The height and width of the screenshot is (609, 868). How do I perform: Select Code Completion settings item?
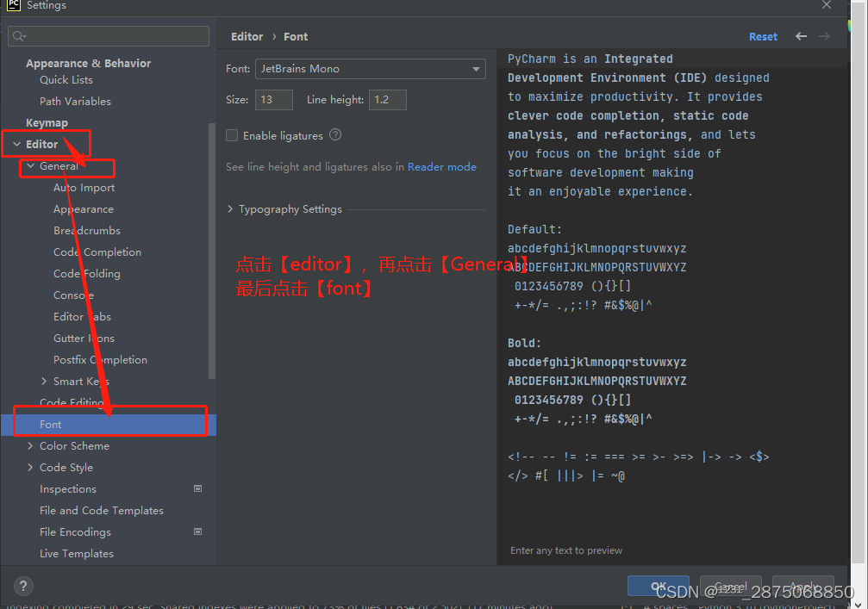point(97,252)
